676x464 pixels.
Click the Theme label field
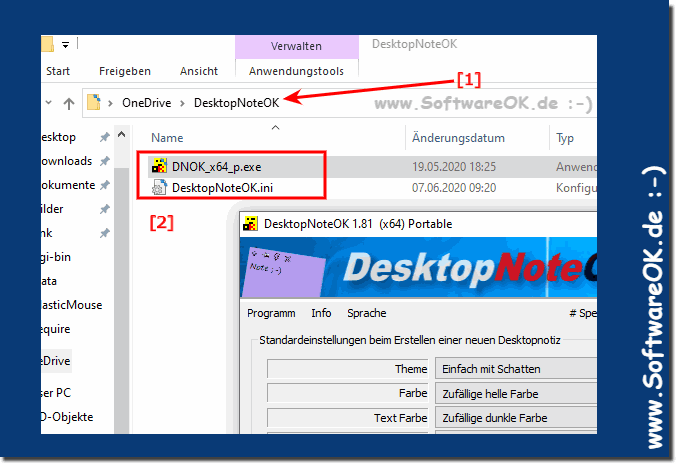tap(347, 369)
